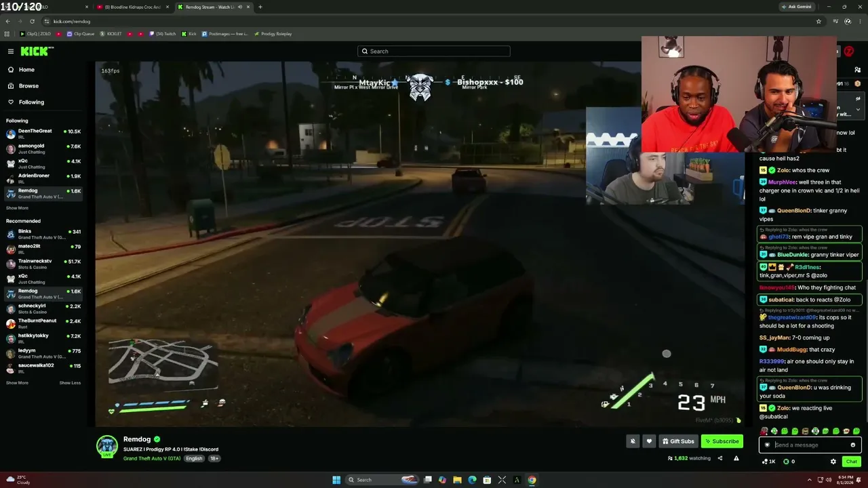Viewport: 868px width, 488px height.
Task: Open File Explorer from the taskbar
Action: click(457, 480)
